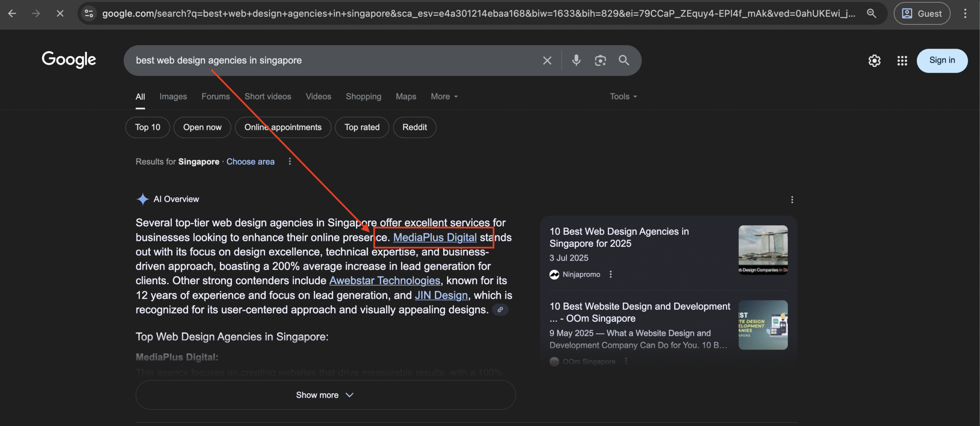Click the 'Top Web Design Agencies in Singapore:' heading
980x426 pixels.
[232, 337]
